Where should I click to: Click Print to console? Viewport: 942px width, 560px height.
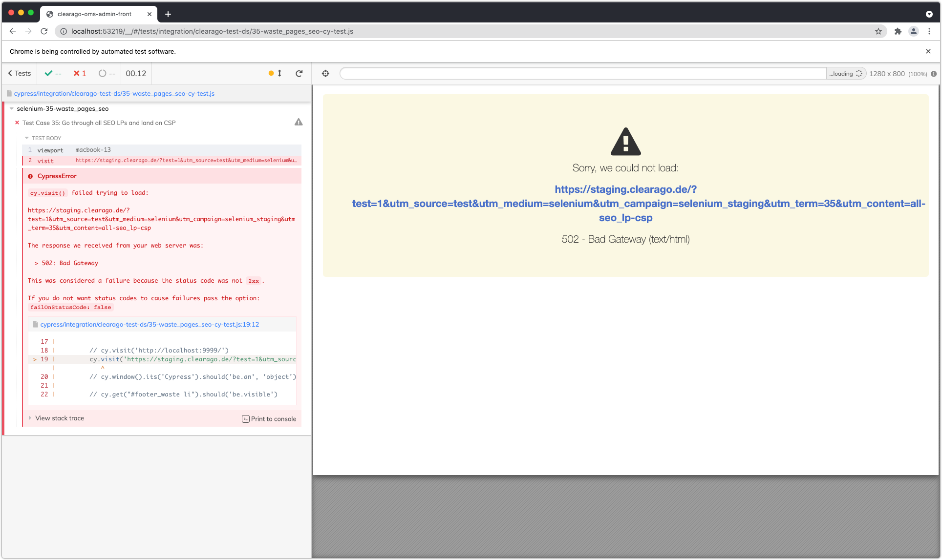[269, 418]
